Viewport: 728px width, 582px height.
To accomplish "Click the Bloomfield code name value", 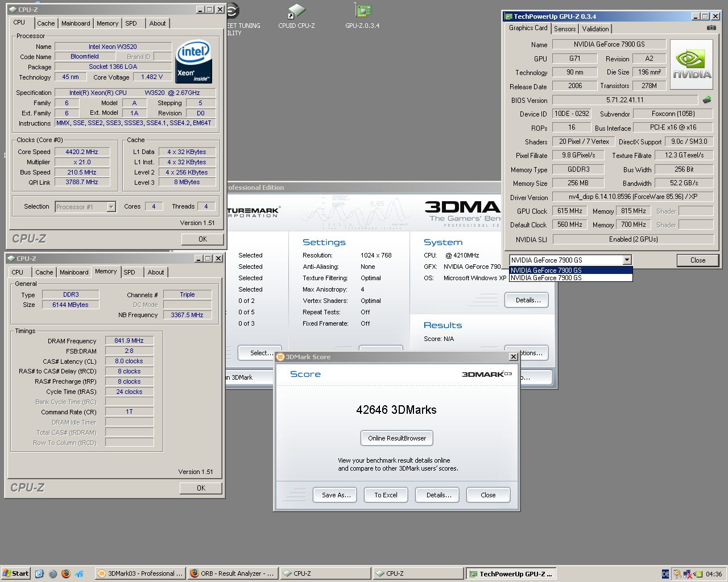I will click(85, 57).
